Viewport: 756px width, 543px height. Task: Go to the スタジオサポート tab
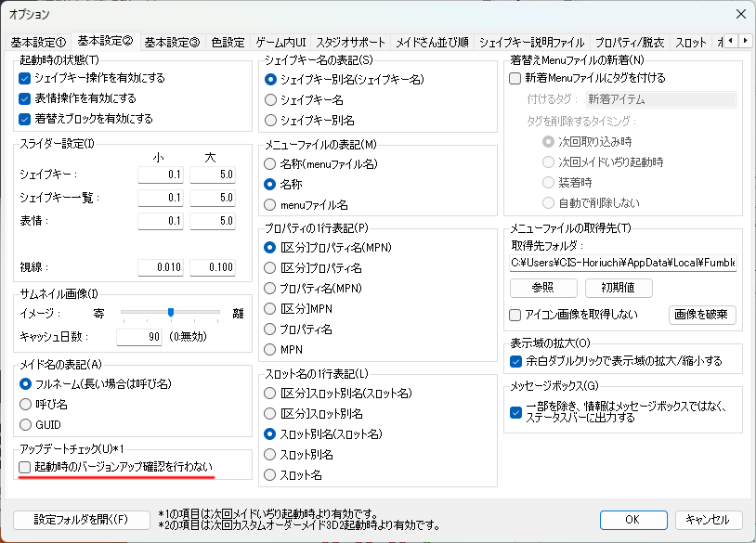point(352,42)
